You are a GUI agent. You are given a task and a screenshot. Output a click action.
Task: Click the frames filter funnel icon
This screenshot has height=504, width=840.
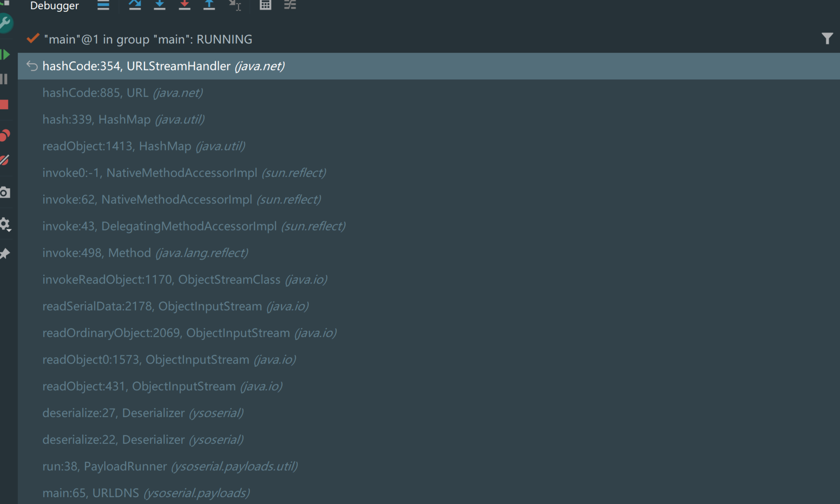pos(827,38)
